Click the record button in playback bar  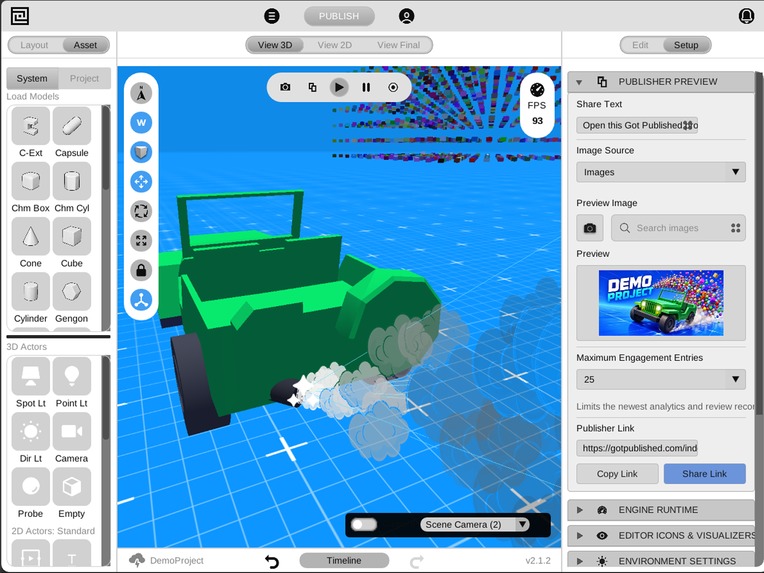(393, 87)
